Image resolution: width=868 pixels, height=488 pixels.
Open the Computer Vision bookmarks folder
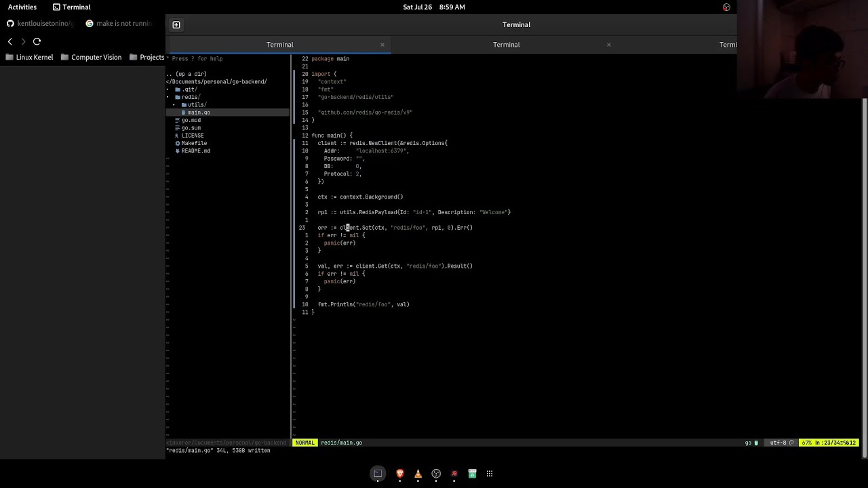(x=91, y=57)
